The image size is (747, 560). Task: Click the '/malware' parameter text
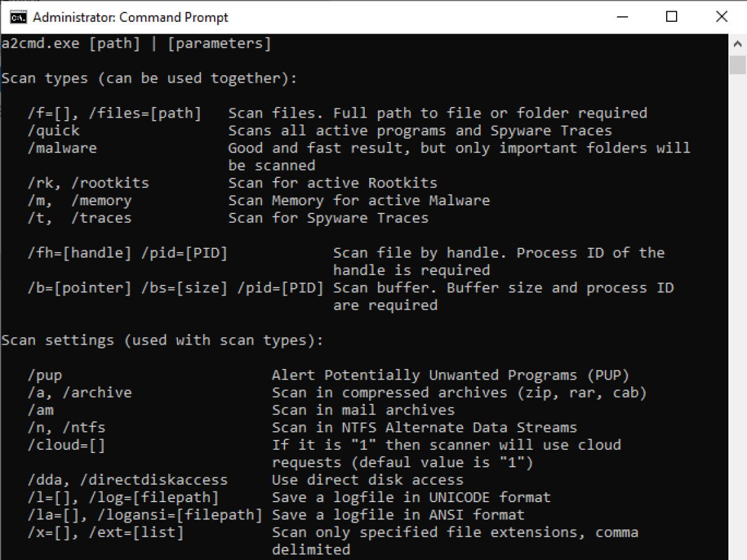click(62, 148)
